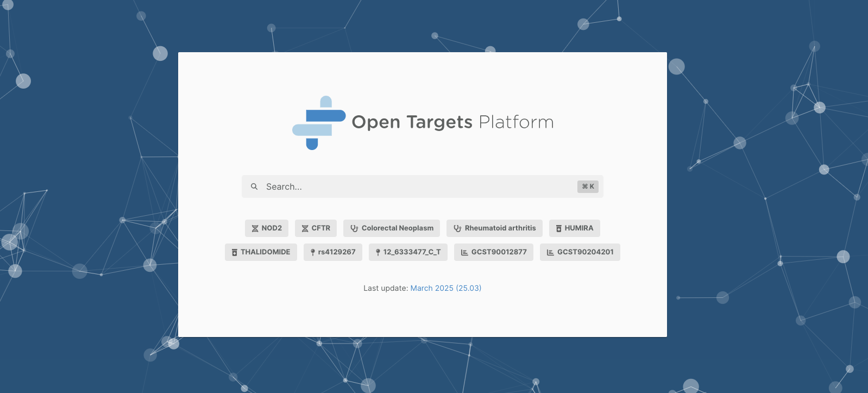The image size is (868, 393).
Task: Click the DNA icon on NOD2 chip
Action: (255, 228)
